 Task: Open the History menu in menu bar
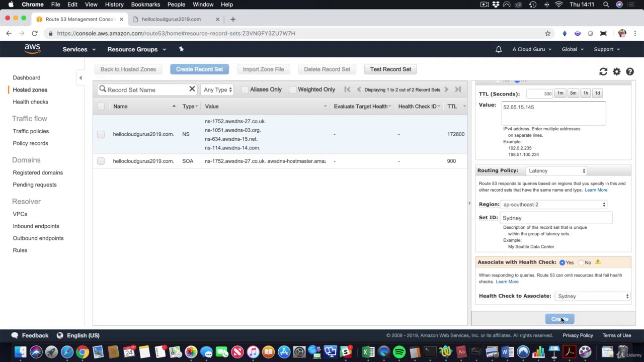114,5
